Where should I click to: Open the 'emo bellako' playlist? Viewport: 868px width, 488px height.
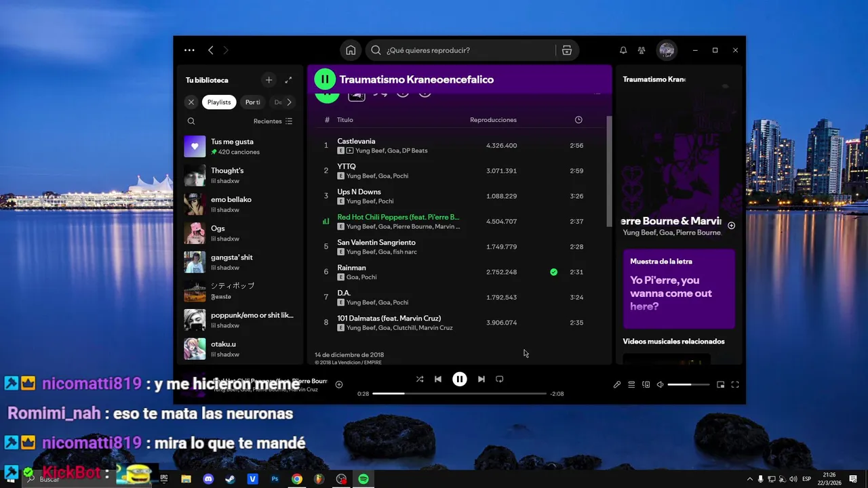coord(240,204)
